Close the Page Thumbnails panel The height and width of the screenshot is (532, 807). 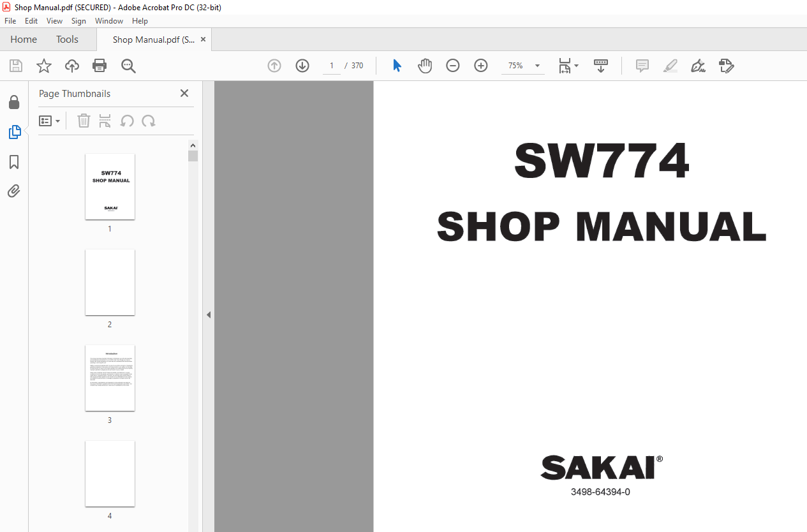coord(184,93)
